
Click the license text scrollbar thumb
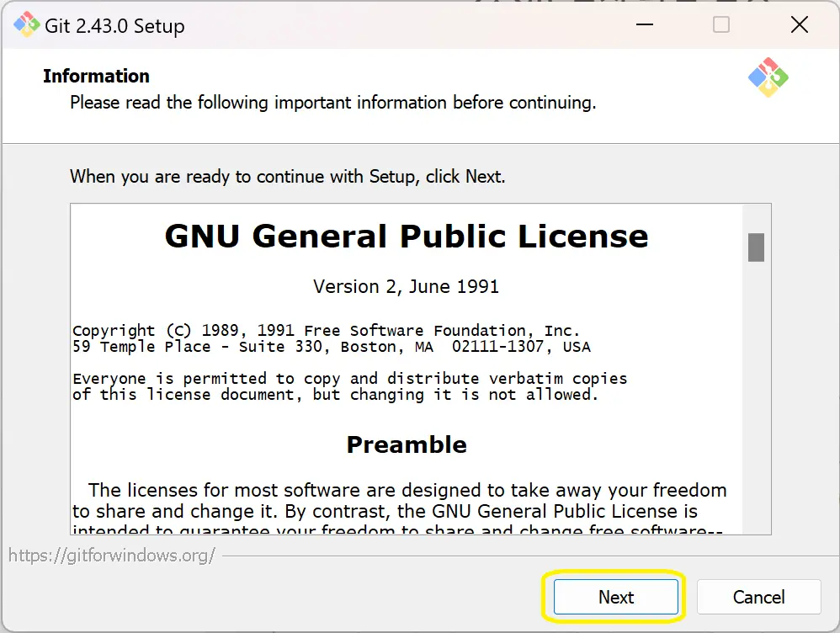pos(756,247)
